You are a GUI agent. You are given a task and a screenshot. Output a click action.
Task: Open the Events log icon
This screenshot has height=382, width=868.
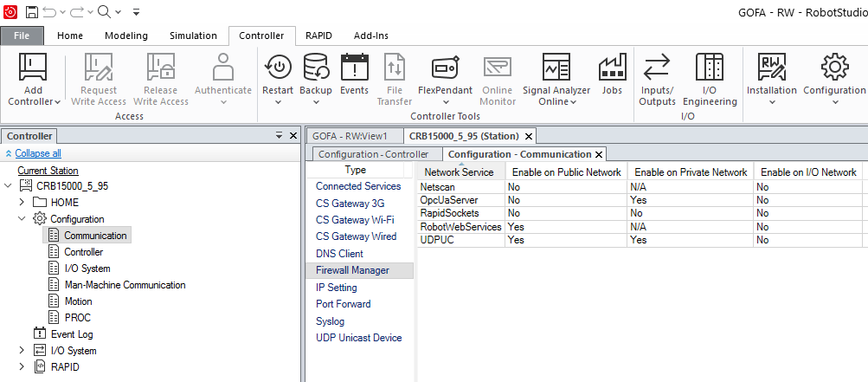(x=354, y=69)
